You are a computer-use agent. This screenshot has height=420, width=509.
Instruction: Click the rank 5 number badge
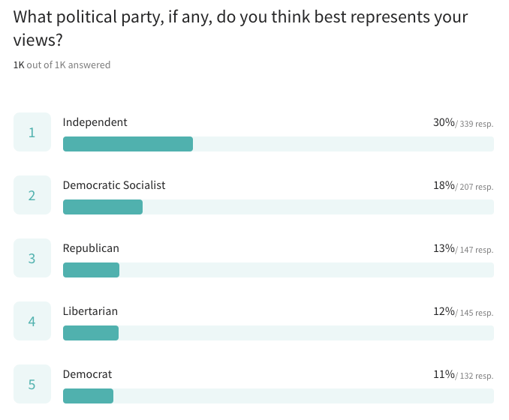coord(32,384)
